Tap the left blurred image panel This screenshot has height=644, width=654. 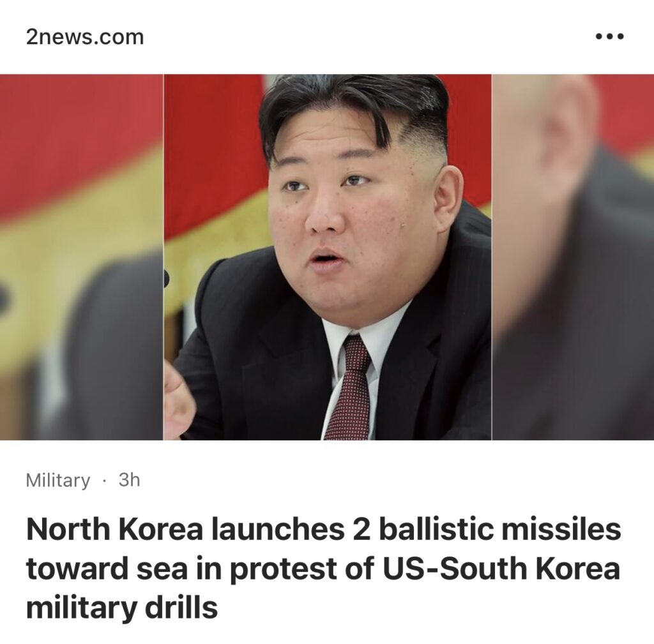[x=81, y=257]
